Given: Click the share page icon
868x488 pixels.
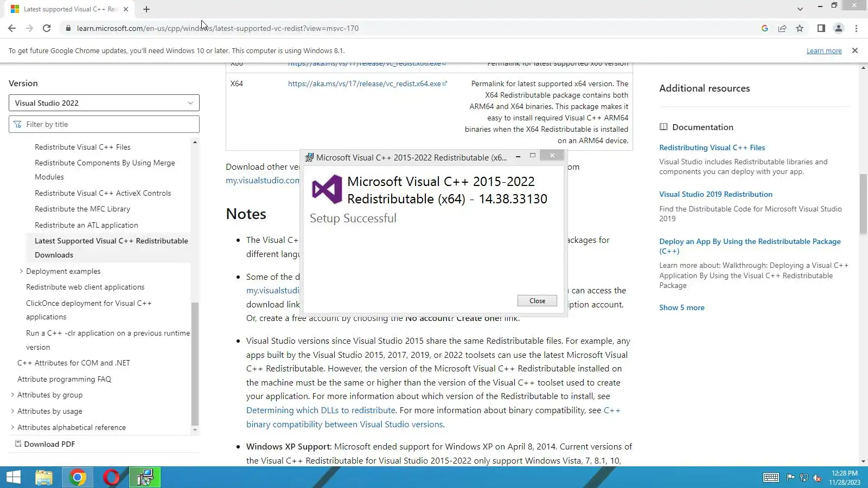Looking at the screenshot, I should tap(782, 28).
